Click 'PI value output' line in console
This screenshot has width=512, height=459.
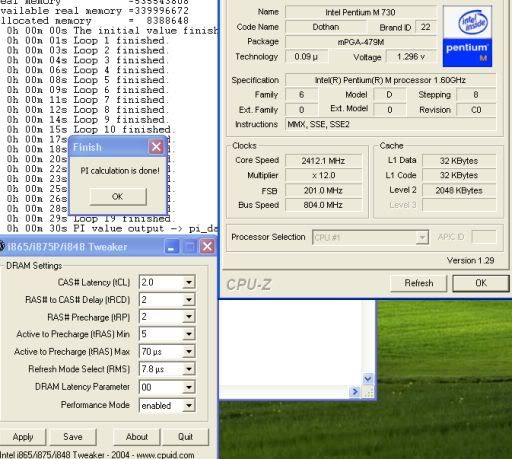point(112,228)
